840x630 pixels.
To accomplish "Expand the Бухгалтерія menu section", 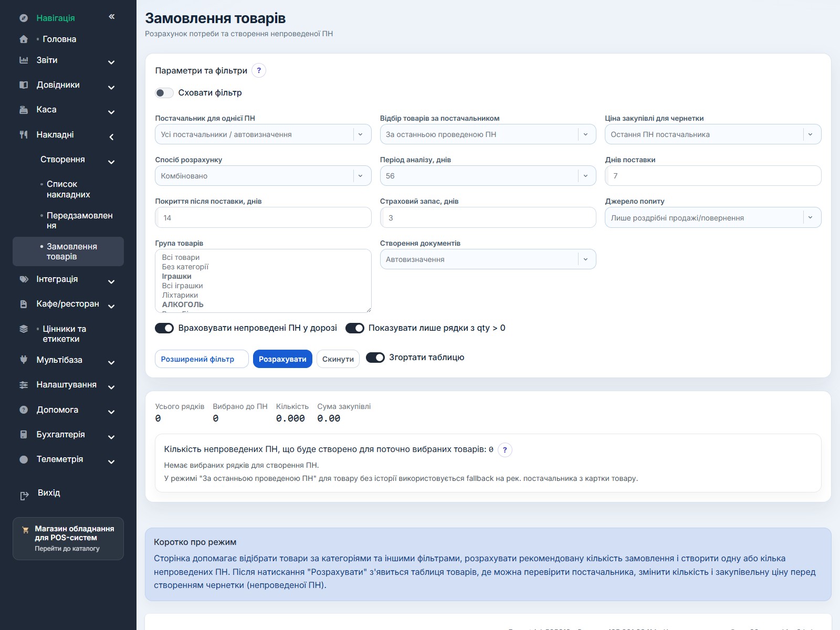I will (68, 435).
